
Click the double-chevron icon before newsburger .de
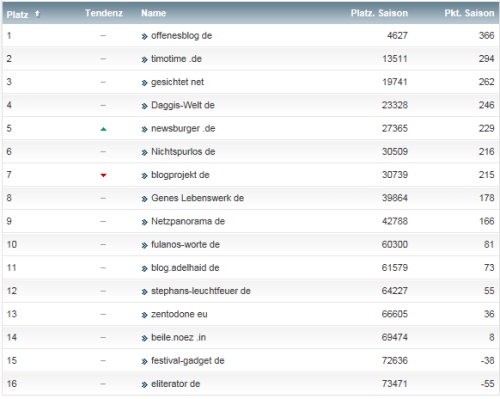(144, 129)
